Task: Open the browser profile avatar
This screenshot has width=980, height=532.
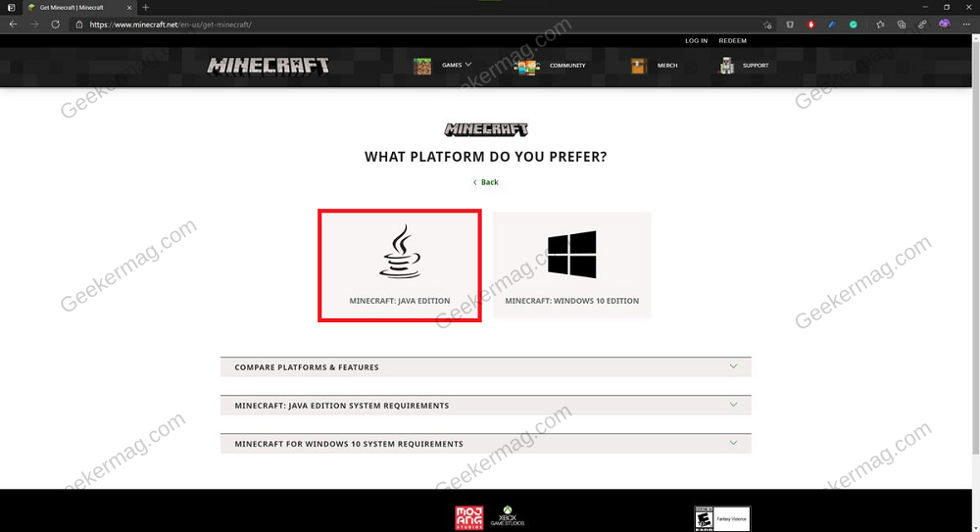Action: [x=945, y=24]
